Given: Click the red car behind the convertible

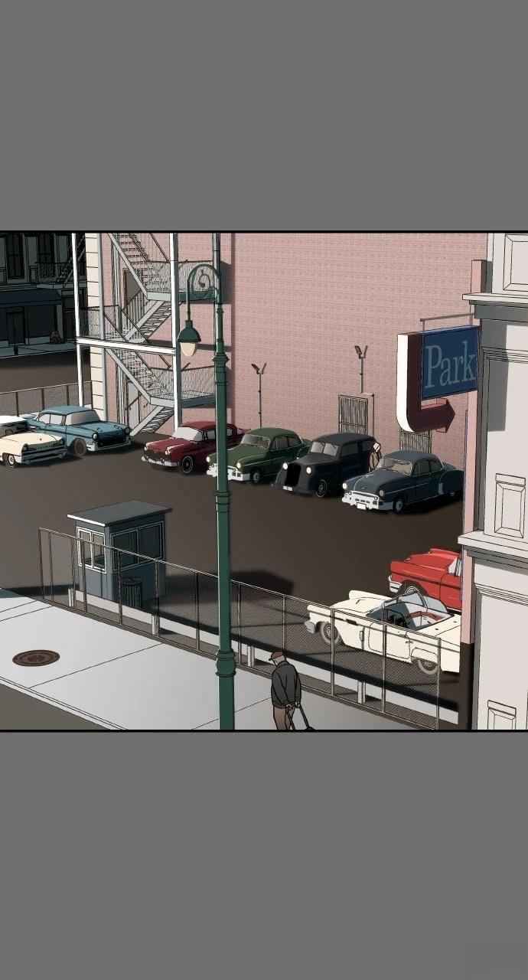Looking at the screenshot, I should pos(427,574).
